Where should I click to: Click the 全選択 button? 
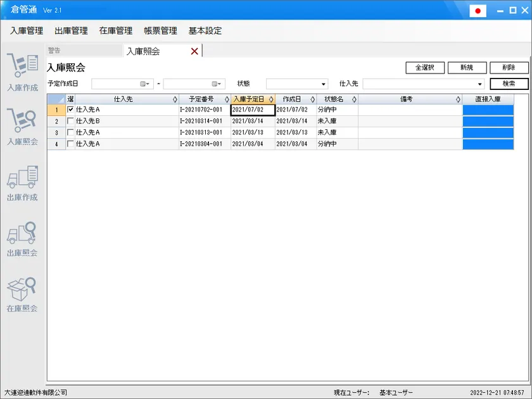pyautogui.click(x=425, y=68)
